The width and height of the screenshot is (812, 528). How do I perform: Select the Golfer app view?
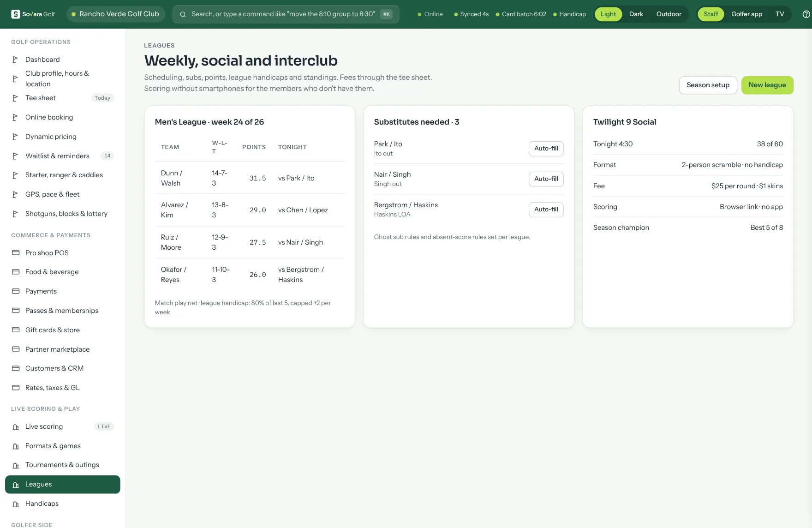[x=746, y=14]
